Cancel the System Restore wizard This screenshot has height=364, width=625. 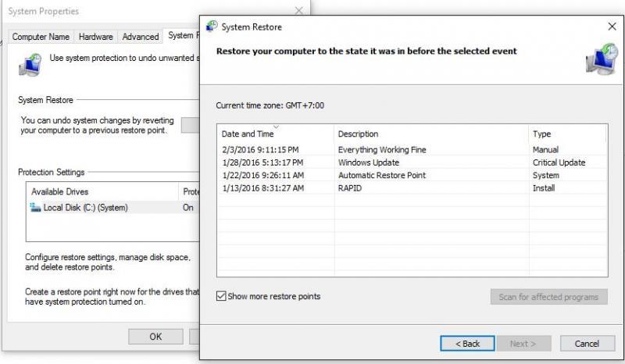coord(587,344)
